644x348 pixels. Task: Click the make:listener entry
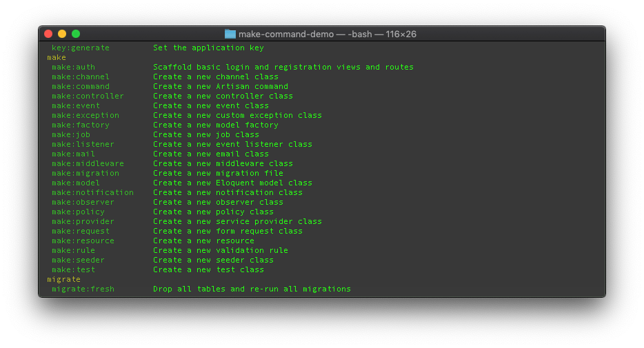pyautogui.click(x=83, y=144)
